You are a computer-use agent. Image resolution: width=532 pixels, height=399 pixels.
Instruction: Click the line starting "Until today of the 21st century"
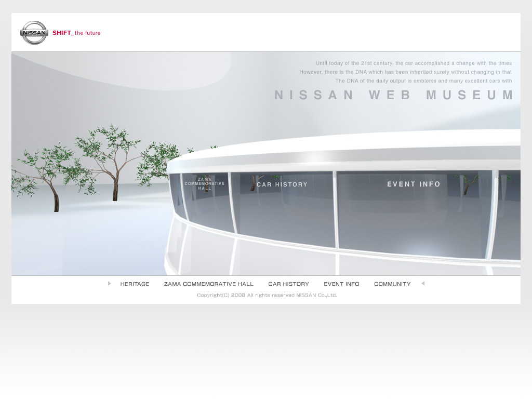[414, 63]
